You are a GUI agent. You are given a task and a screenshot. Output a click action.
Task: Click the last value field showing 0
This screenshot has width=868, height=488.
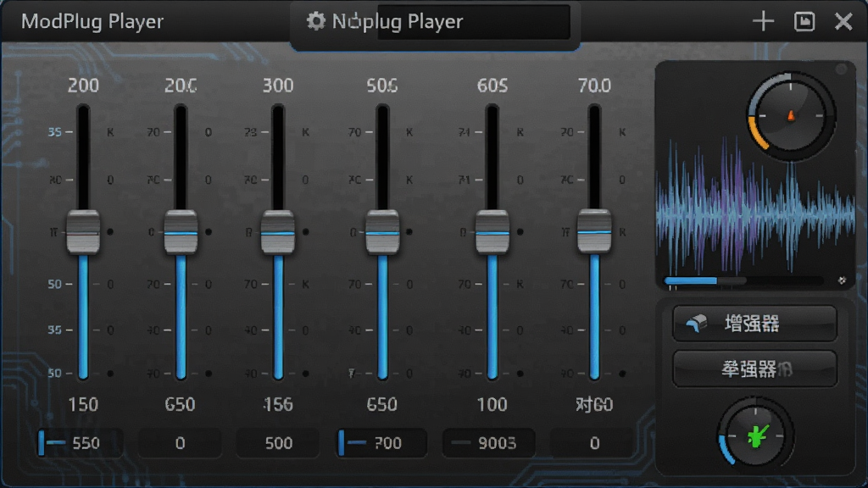pos(593,443)
